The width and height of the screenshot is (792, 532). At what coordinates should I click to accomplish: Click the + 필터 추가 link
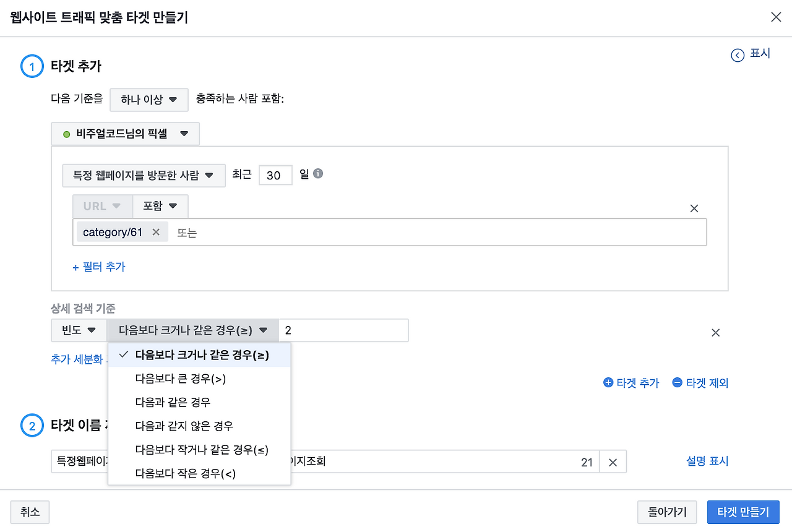(99, 267)
